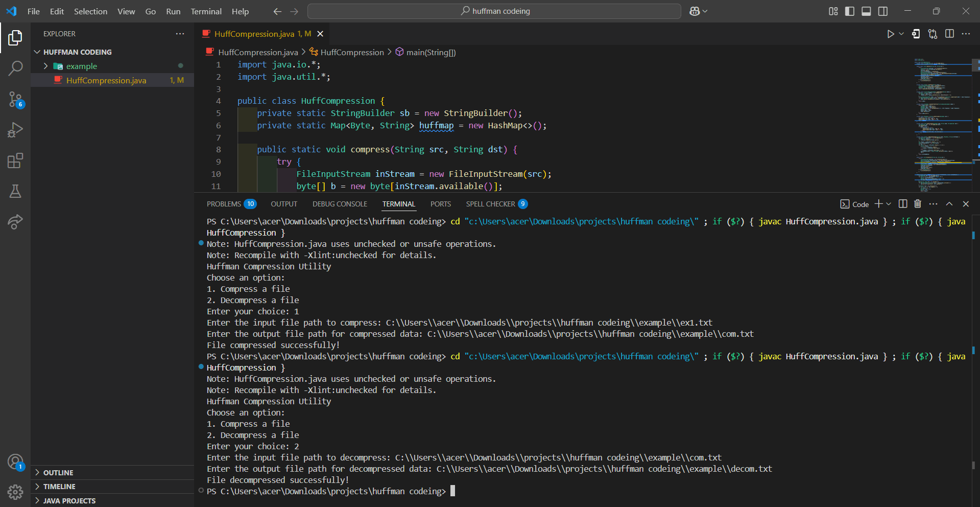The width and height of the screenshot is (980, 507).
Task: Open the Extensions view
Action: coord(15,160)
